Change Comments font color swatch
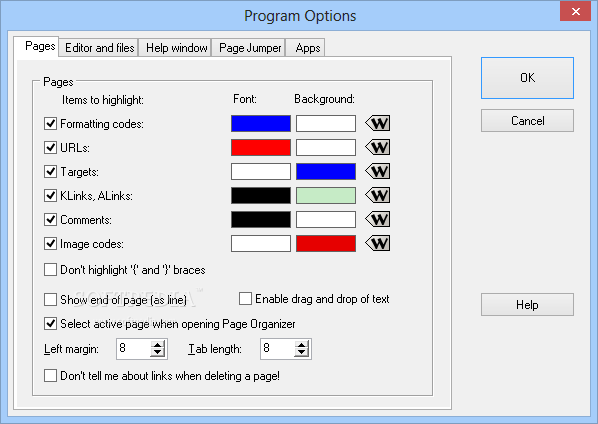598x424 pixels. 261,220
